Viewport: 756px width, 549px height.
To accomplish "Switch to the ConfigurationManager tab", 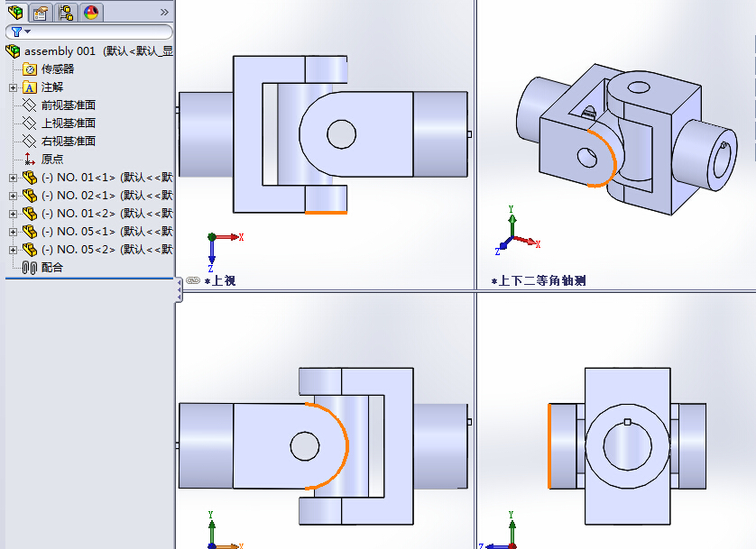I will pyautogui.click(x=66, y=12).
